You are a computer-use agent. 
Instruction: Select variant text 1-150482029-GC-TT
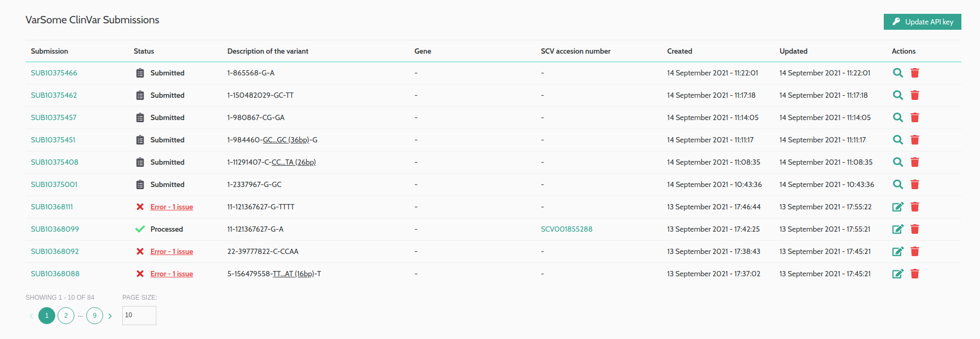tap(261, 95)
